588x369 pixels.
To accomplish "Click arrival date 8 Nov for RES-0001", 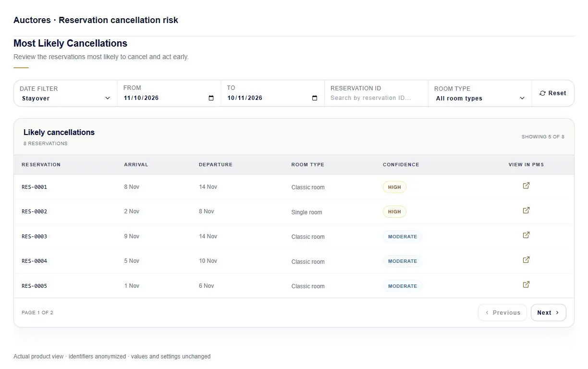I will point(132,187).
